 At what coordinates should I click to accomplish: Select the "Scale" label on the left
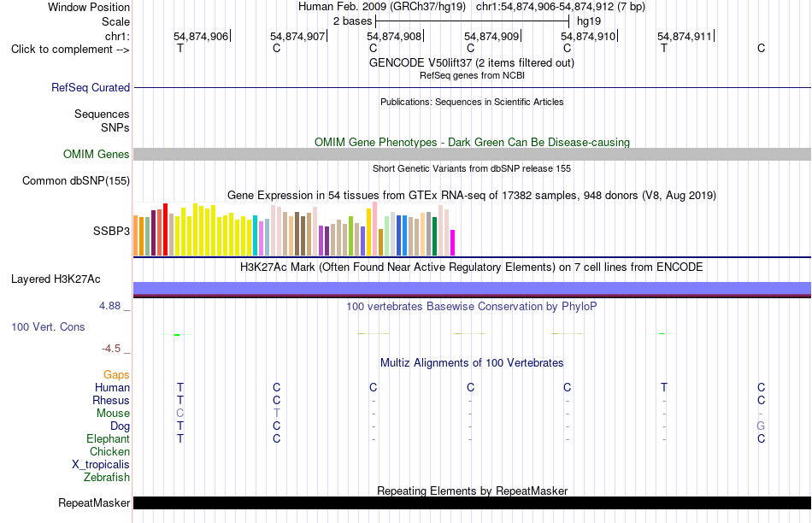(x=115, y=21)
